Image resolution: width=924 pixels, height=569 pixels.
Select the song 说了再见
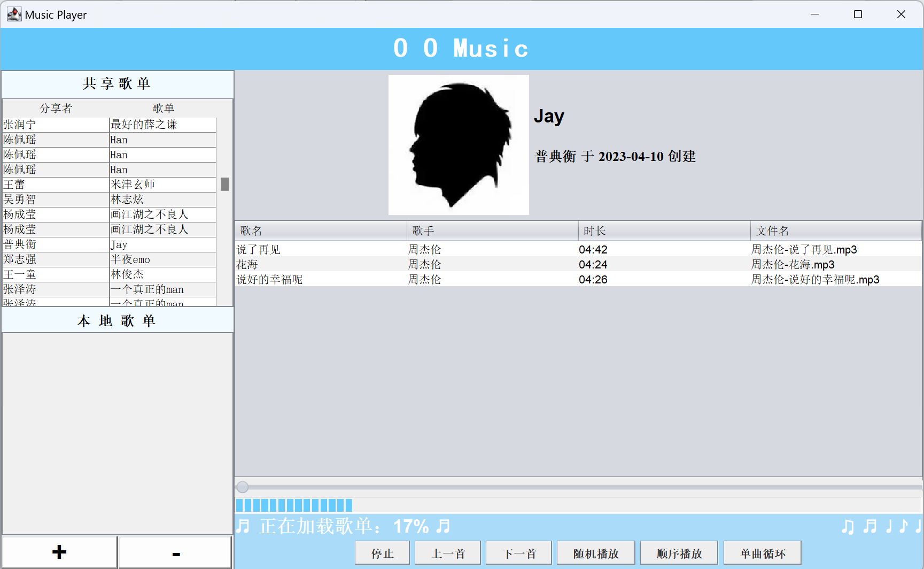tap(259, 250)
